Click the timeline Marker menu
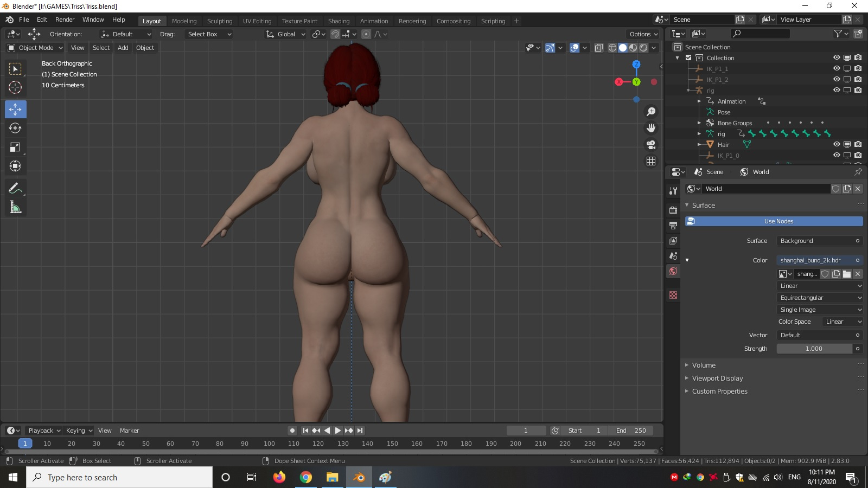 pyautogui.click(x=129, y=431)
